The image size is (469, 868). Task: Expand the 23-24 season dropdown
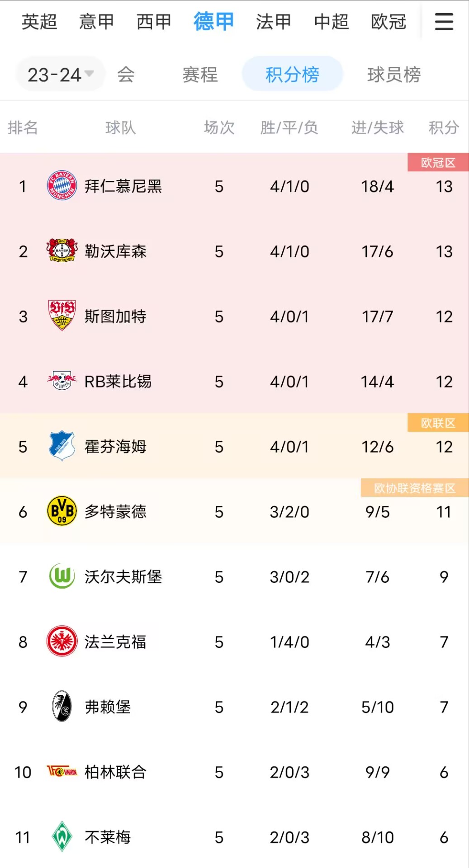click(61, 75)
